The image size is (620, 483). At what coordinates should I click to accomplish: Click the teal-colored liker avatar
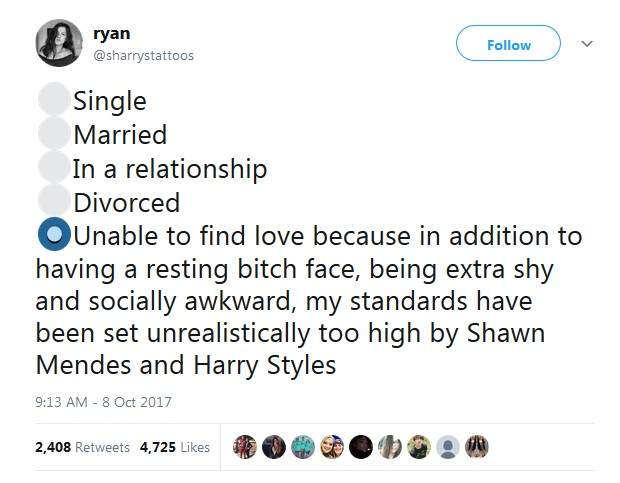point(303,446)
